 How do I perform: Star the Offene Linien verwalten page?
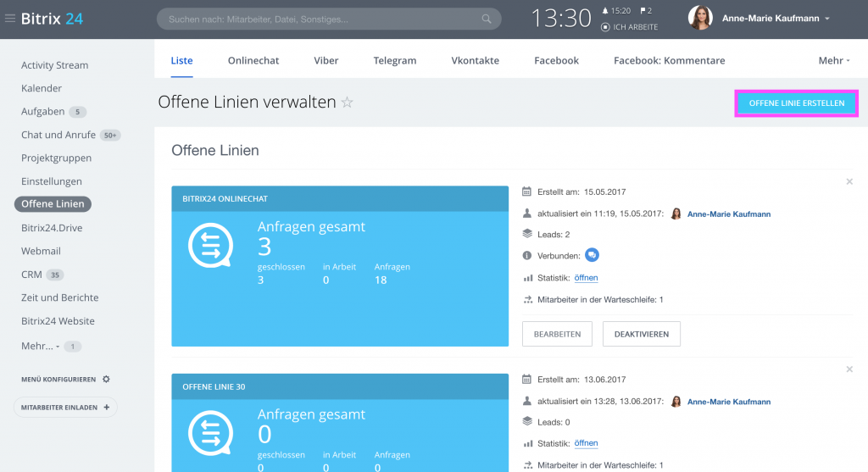(x=347, y=103)
